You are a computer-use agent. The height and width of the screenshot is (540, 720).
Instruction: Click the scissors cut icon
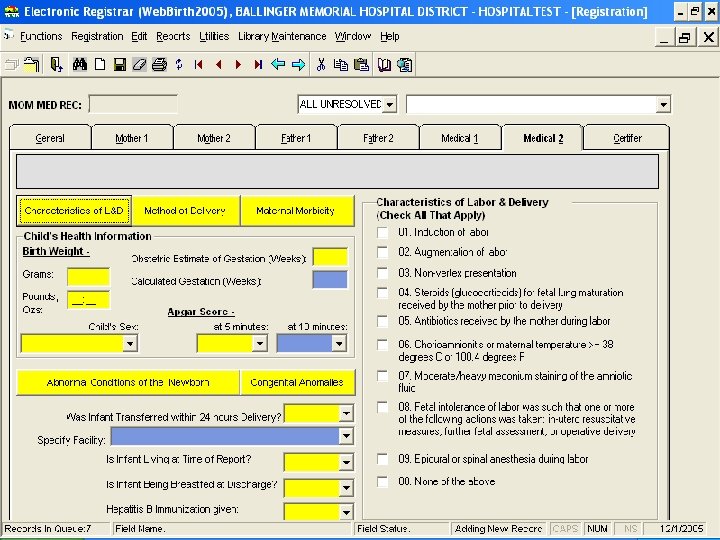click(x=321, y=65)
